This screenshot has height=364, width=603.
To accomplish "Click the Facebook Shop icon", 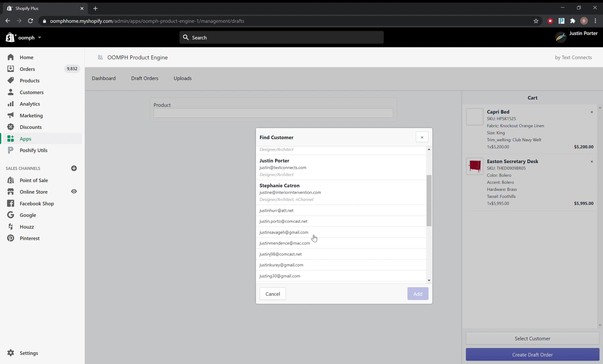I will pos(11,203).
